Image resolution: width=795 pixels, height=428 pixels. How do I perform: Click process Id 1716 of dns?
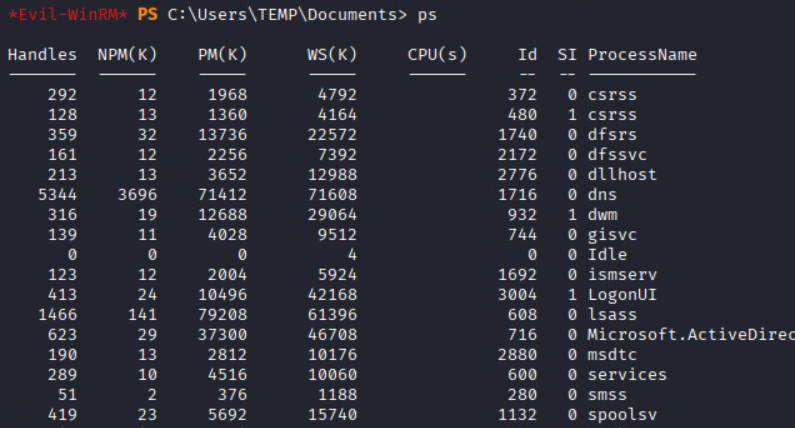pos(517,195)
